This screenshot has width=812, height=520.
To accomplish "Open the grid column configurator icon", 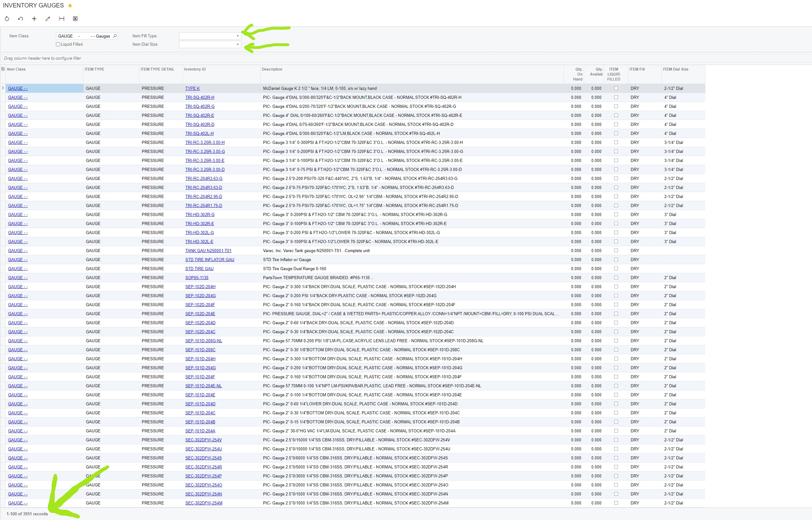I will click(x=3, y=69).
